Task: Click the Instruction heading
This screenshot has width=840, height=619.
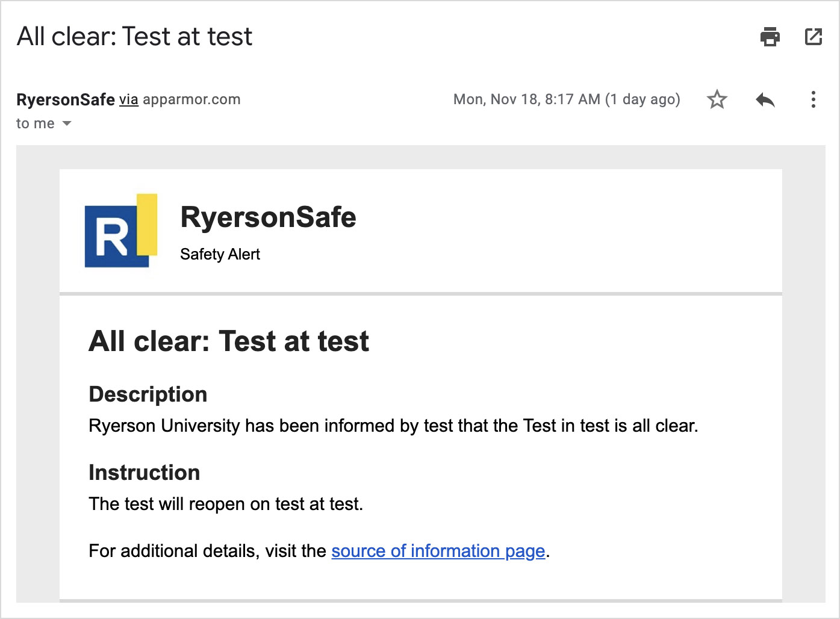Action: coord(144,473)
